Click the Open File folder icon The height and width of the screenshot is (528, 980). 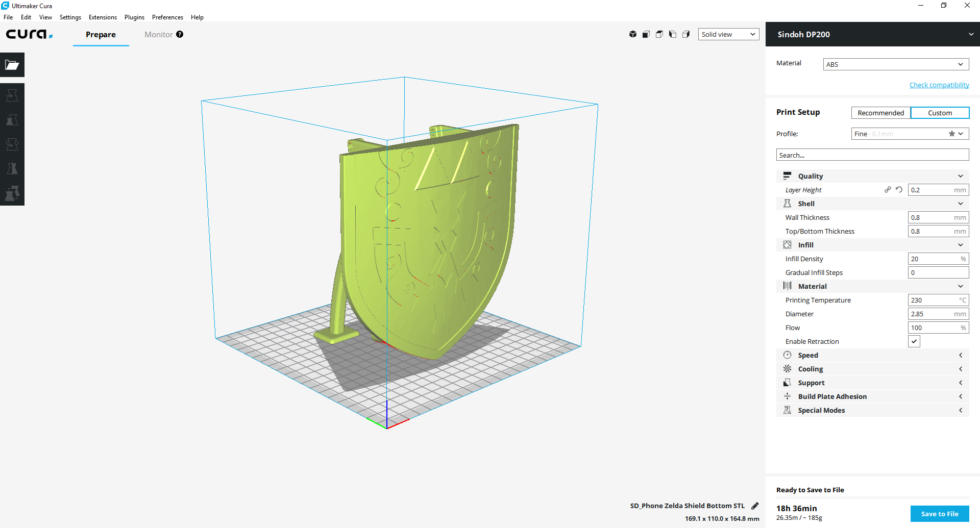[12, 65]
